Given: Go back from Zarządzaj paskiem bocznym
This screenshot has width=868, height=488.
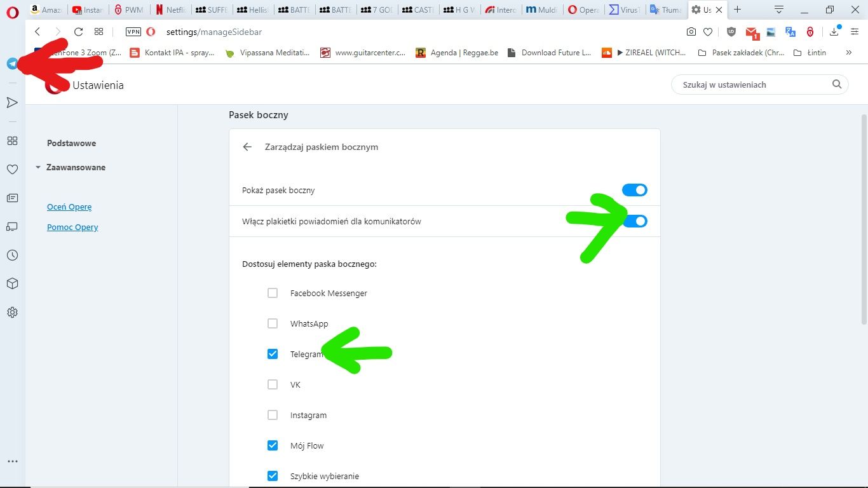Looking at the screenshot, I should (x=247, y=147).
